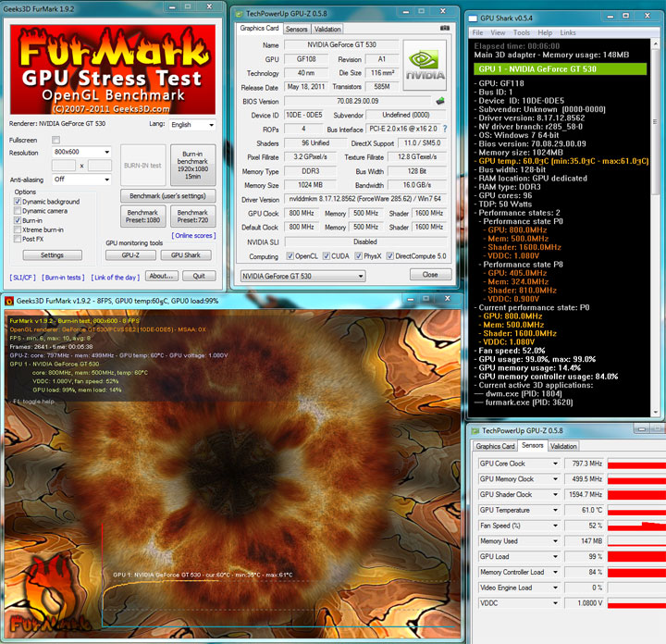The height and width of the screenshot is (644, 666).
Task: Select Validation tab in lower GPU-Z window
Action: tap(563, 446)
